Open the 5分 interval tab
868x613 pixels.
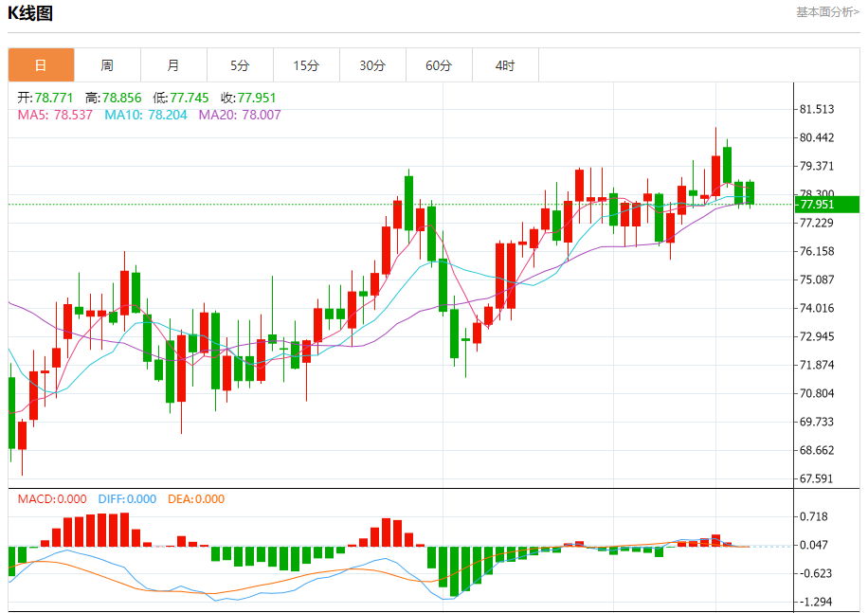tap(241, 65)
